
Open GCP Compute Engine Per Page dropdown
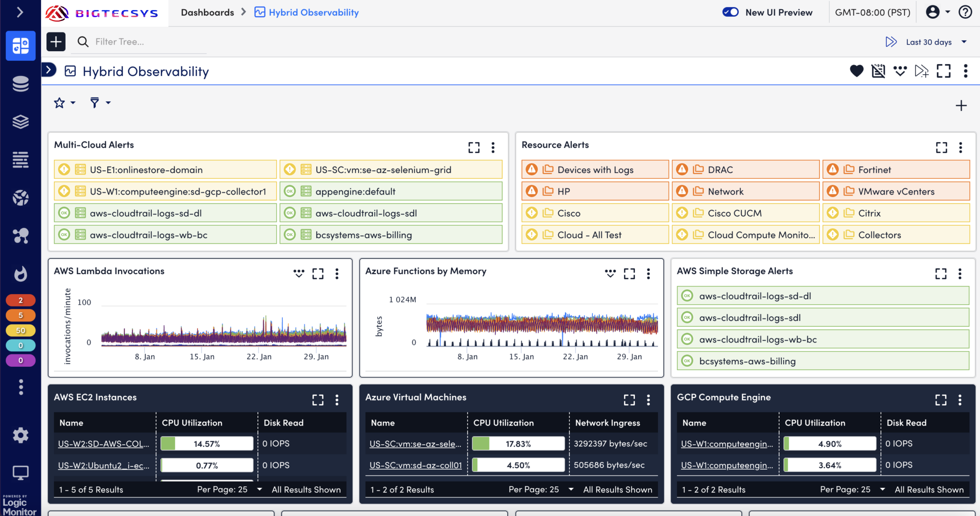click(x=853, y=489)
